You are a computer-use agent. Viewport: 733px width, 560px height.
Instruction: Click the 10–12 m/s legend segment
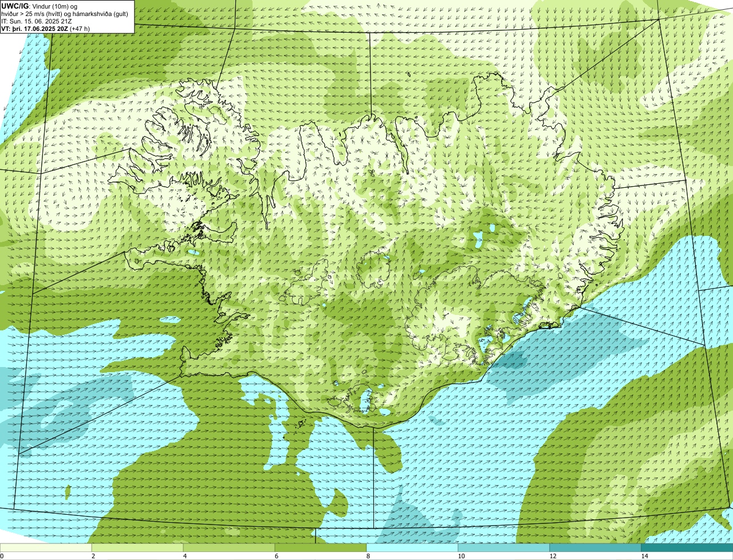click(x=504, y=547)
